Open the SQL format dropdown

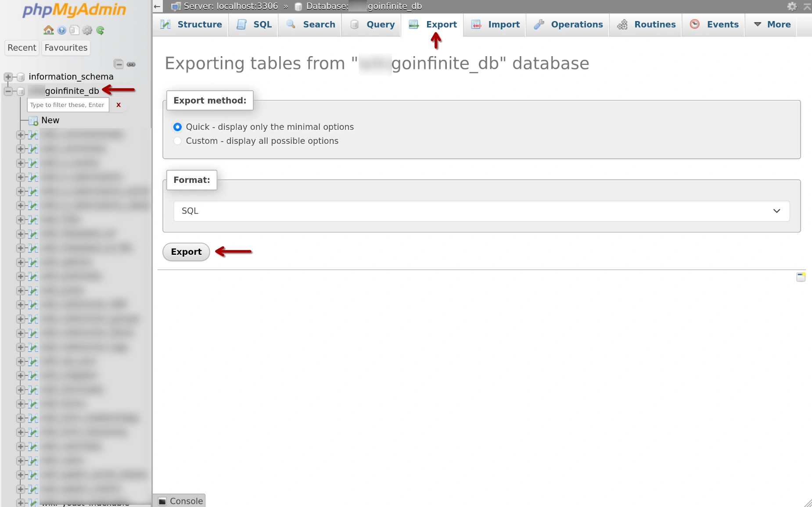(481, 211)
